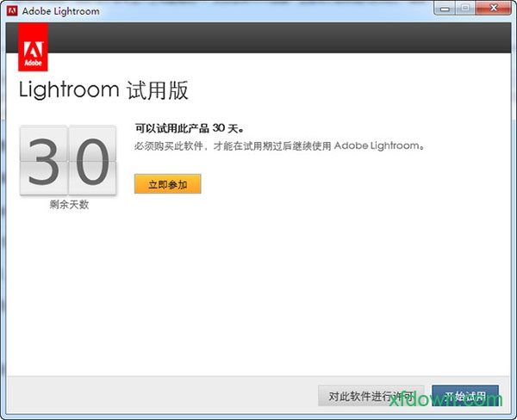The width and height of the screenshot is (517, 420).
Task: Click the 必须购买此软件 description text
Action: [279, 145]
